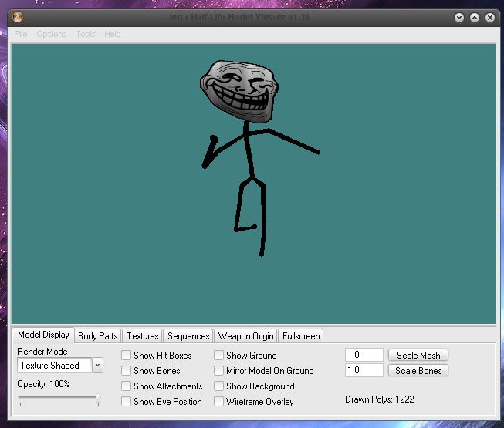
Task: Click the Drawn Polys: 1222 readout
Action: [x=380, y=399]
